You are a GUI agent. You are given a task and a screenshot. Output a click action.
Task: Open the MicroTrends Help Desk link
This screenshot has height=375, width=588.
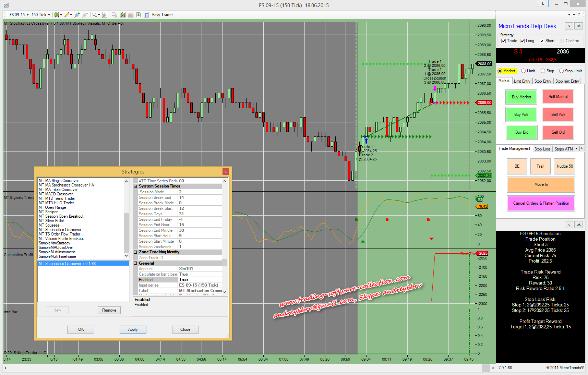527,26
